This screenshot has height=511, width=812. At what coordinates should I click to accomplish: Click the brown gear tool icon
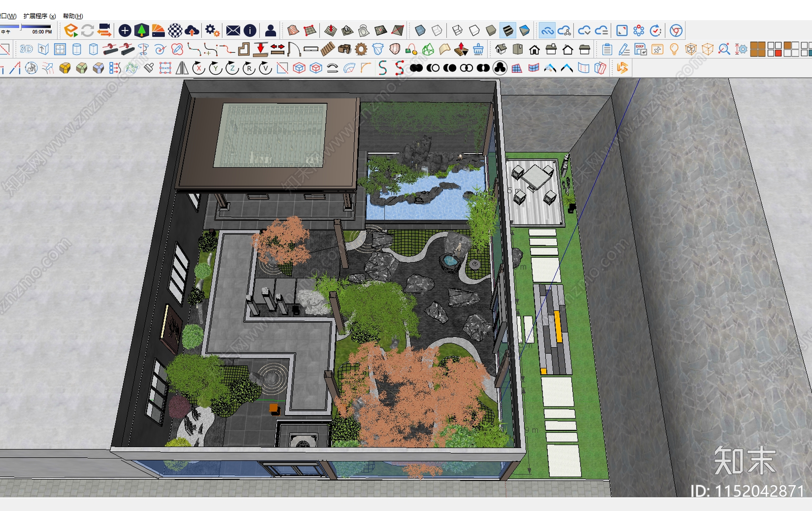(361, 49)
